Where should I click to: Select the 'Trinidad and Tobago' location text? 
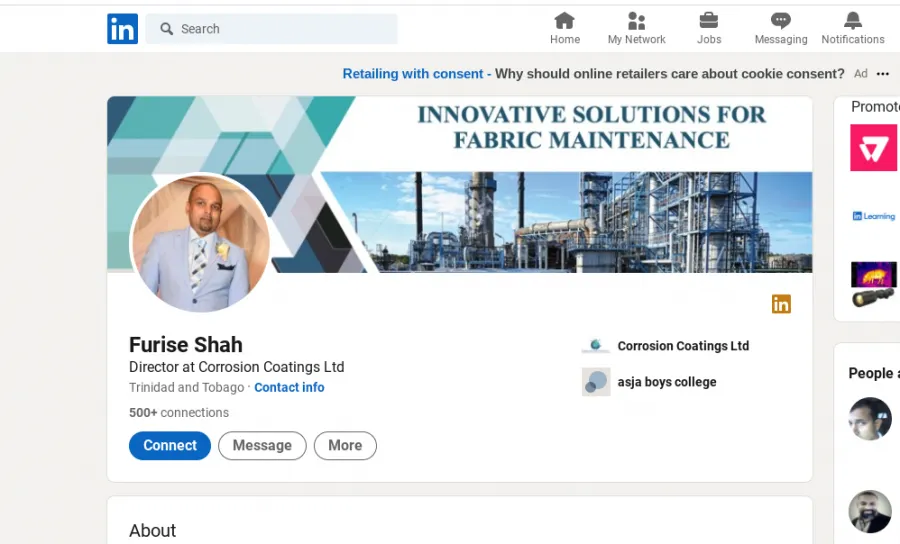pos(187,387)
